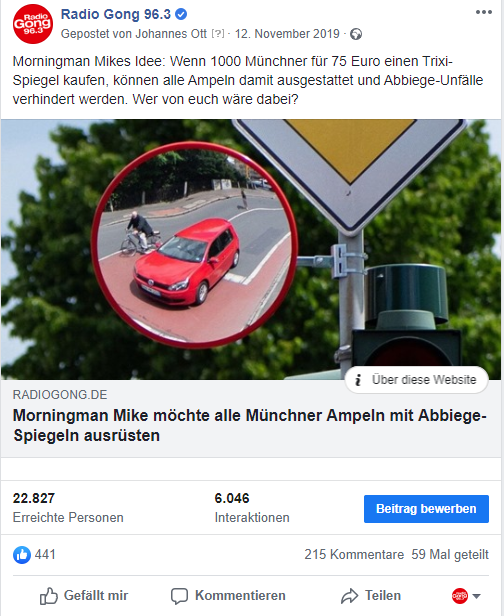This screenshot has height=616, width=504.
Task: Open the three-dot post options menu
Action: click(484, 12)
